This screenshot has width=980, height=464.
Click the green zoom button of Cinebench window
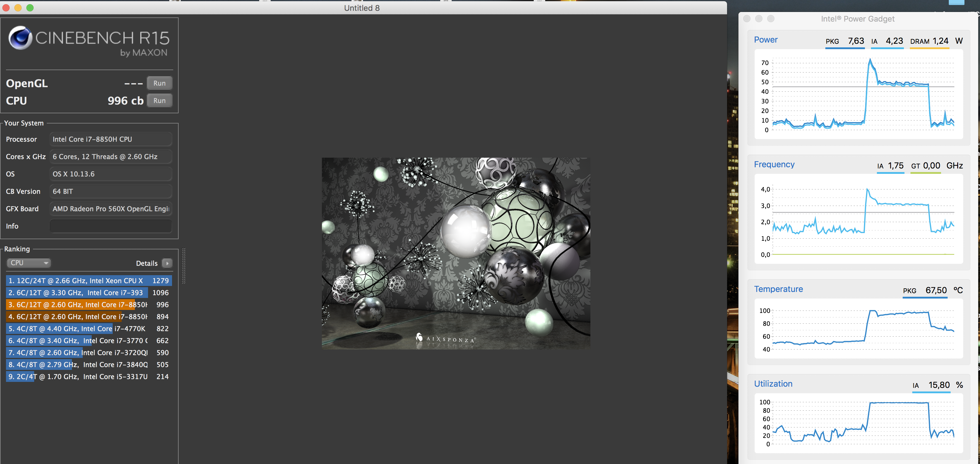(x=30, y=7)
